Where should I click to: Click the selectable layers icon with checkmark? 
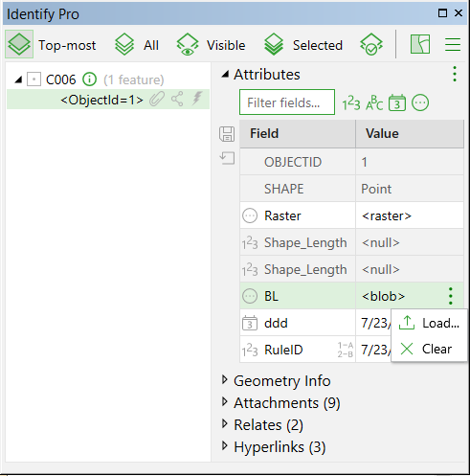[x=371, y=44]
